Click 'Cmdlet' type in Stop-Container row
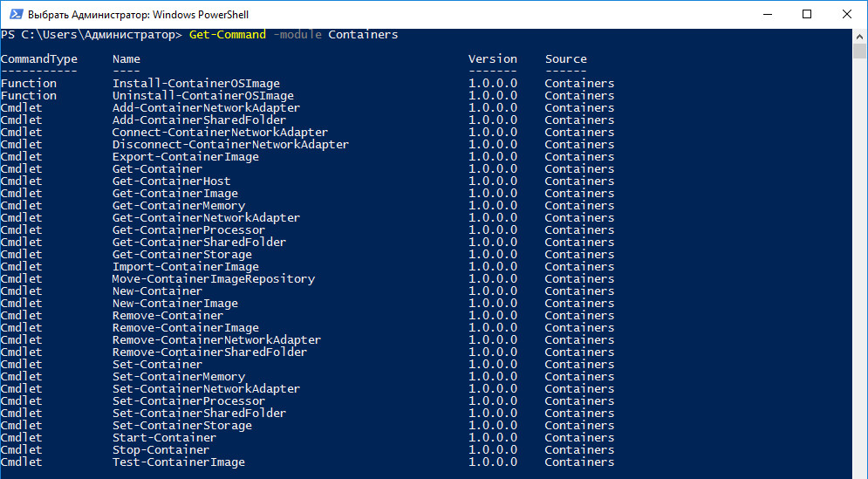The image size is (868, 479). (22, 449)
